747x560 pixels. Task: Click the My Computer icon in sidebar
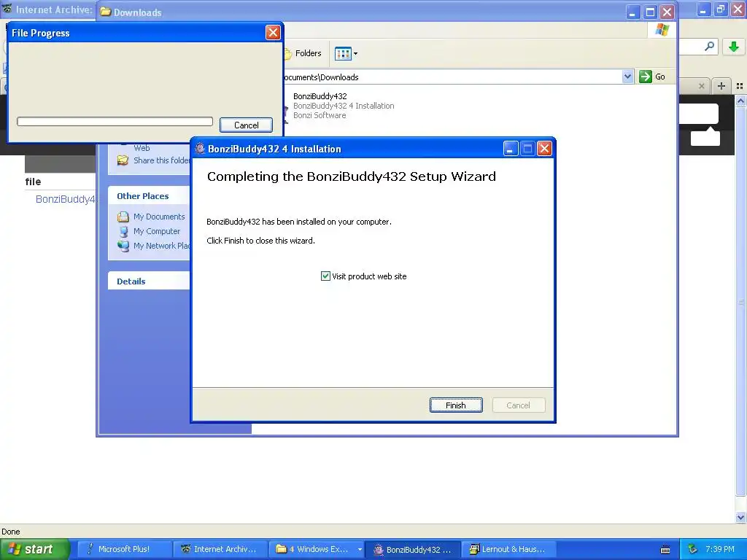click(123, 231)
